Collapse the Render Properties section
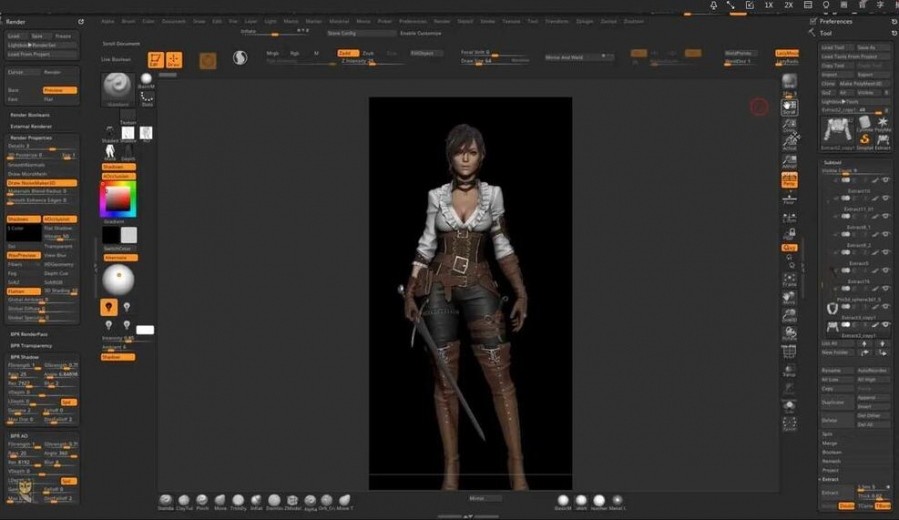This screenshot has width=899, height=520. coord(31,138)
